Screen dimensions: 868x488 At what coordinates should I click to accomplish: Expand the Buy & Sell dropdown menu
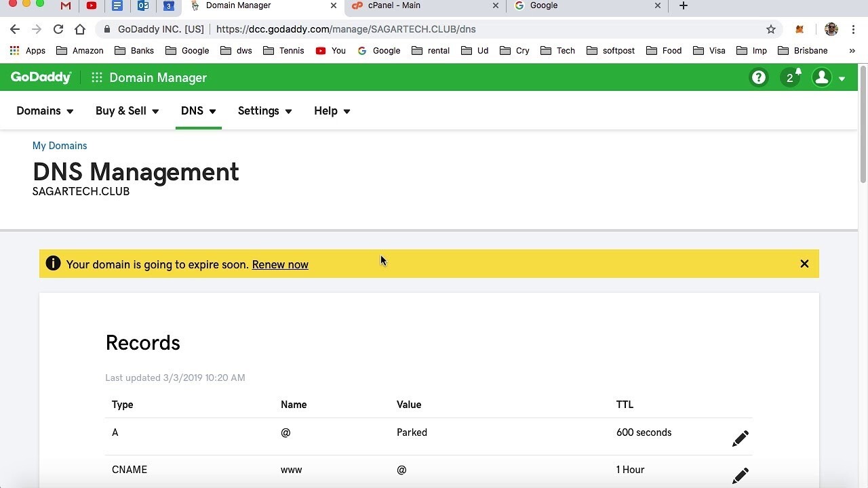[127, 111]
